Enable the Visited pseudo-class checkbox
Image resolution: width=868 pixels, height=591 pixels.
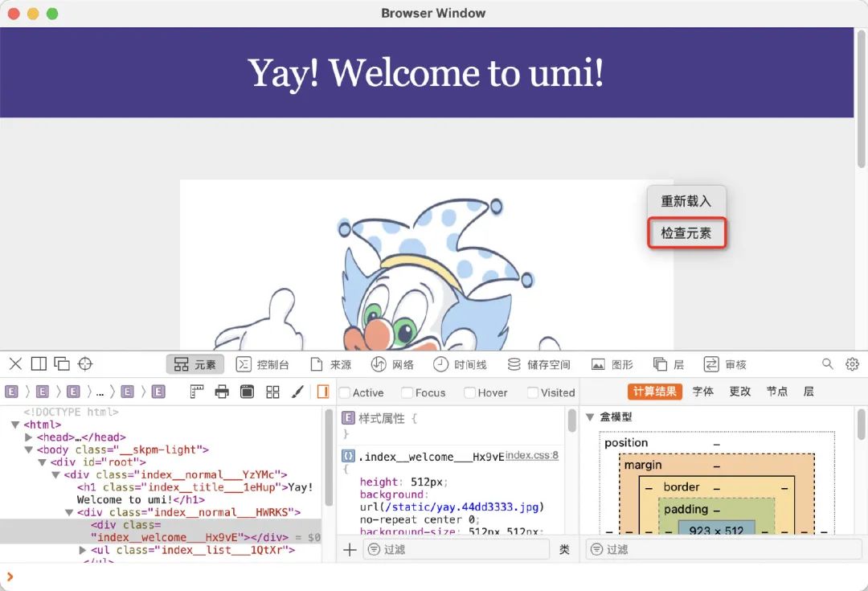[x=533, y=392]
